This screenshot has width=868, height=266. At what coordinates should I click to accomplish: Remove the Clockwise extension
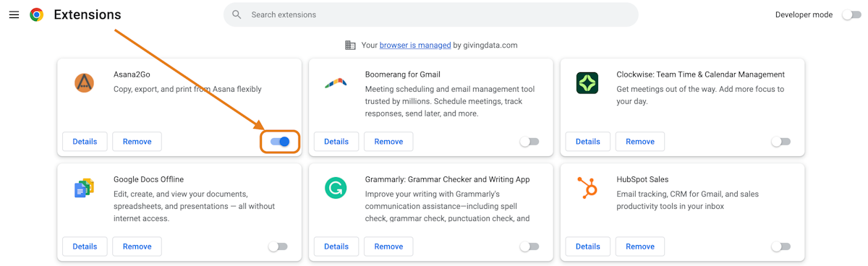pyautogui.click(x=640, y=142)
